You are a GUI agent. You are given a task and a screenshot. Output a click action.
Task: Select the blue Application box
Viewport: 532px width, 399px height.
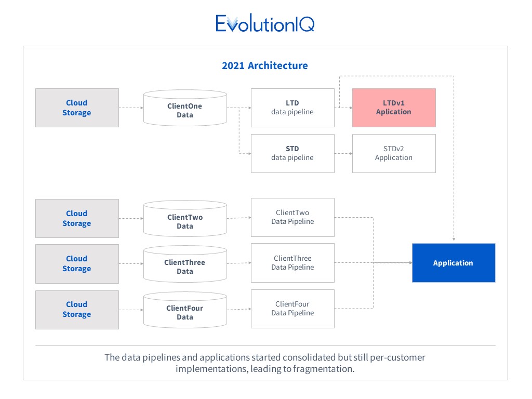(x=454, y=262)
